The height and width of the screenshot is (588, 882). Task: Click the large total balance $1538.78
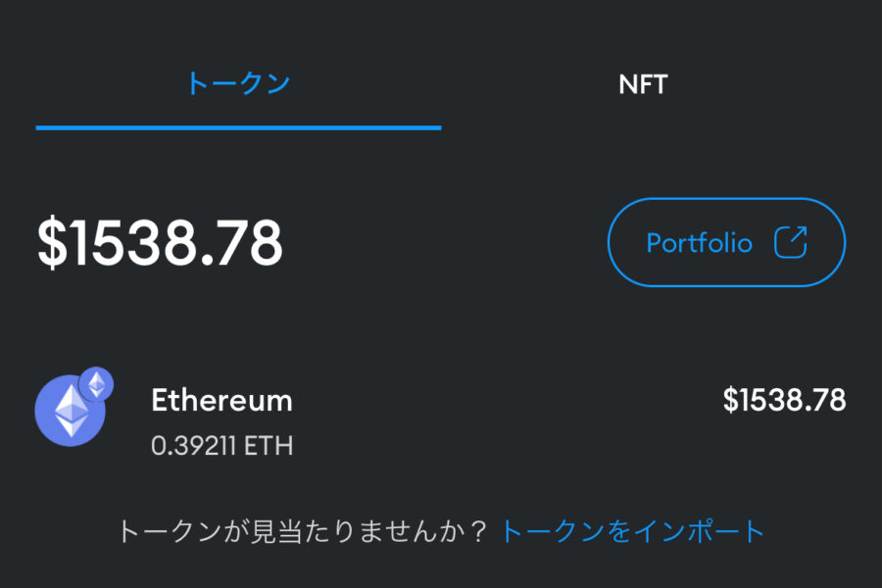tap(160, 243)
